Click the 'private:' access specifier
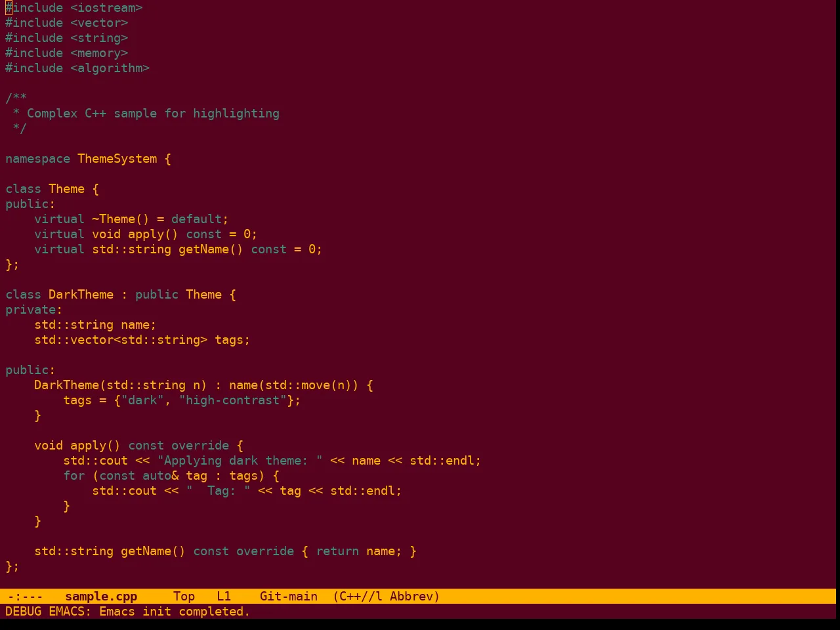 [x=34, y=310]
